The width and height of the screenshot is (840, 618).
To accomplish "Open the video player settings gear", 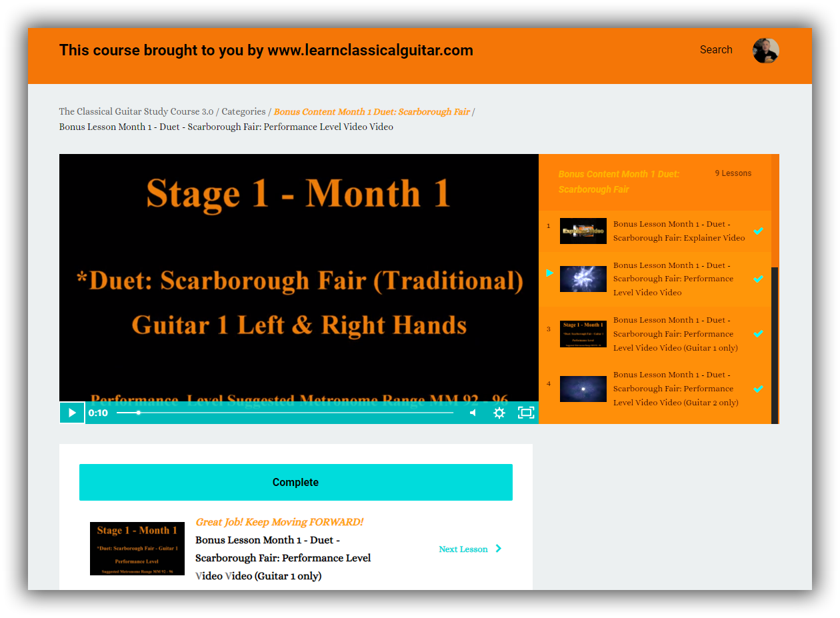I will tap(499, 412).
